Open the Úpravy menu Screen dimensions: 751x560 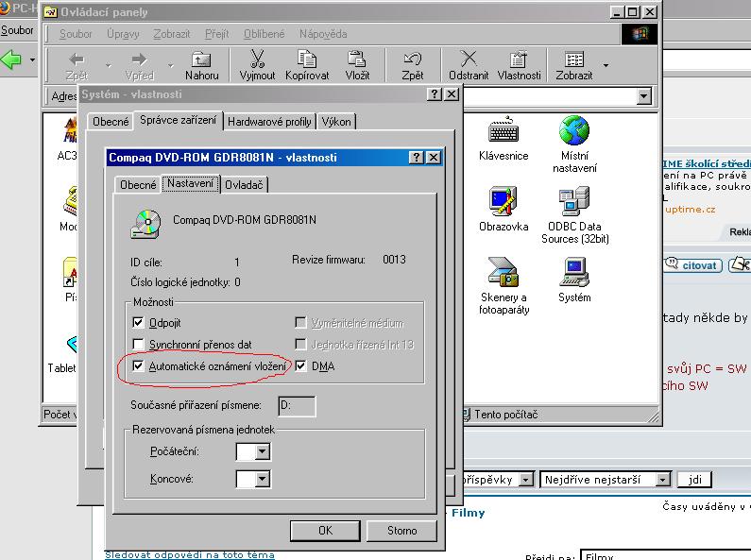[x=123, y=34]
